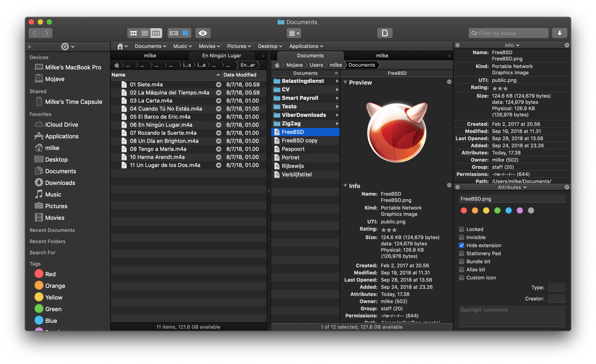Open the Attributes panel dropdown

[x=512, y=187]
